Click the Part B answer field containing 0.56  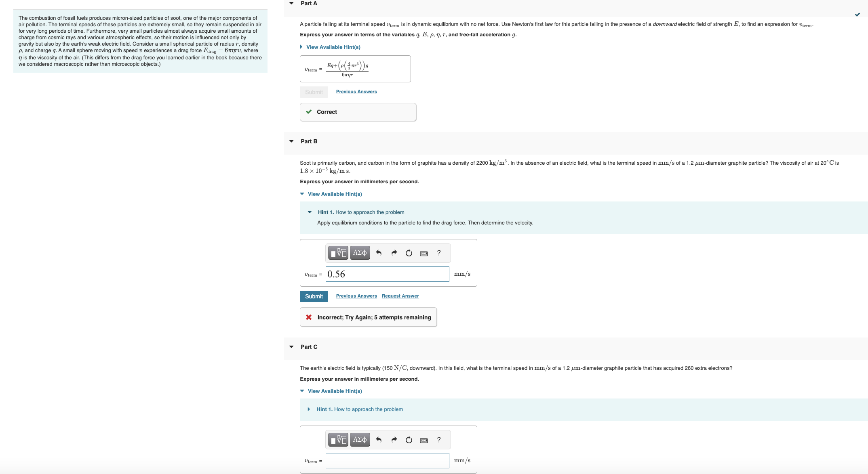coord(387,274)
